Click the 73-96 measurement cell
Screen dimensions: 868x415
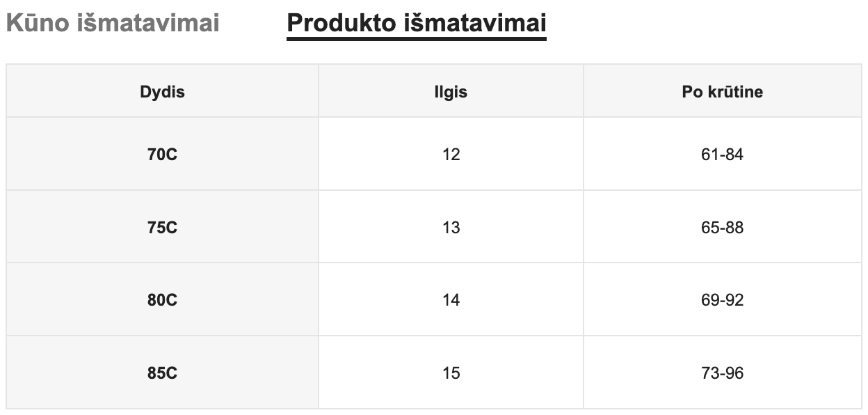click(722, 373)
